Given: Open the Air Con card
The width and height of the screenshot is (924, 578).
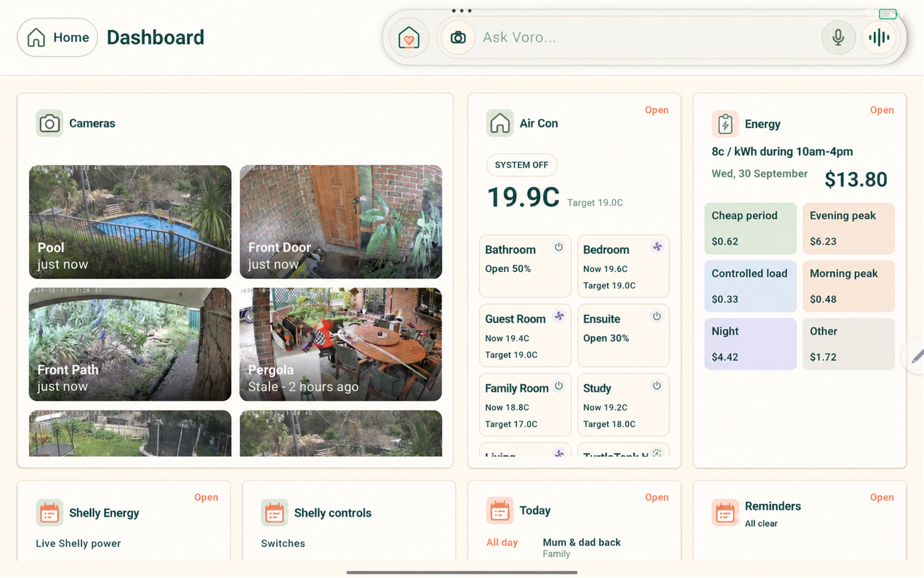Looking at the screenshot, I should point(656,110).
